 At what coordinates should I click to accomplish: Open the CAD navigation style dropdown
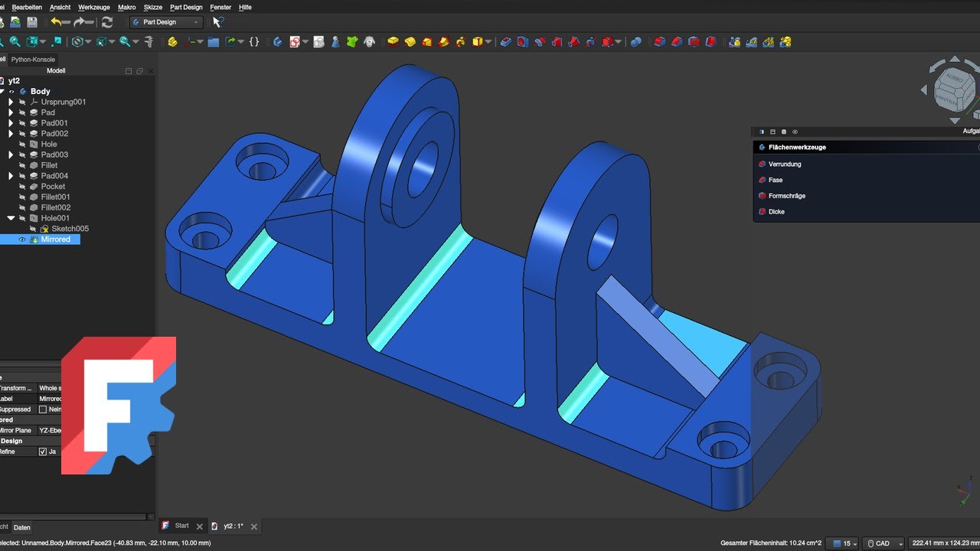click(x=884, y=543)
